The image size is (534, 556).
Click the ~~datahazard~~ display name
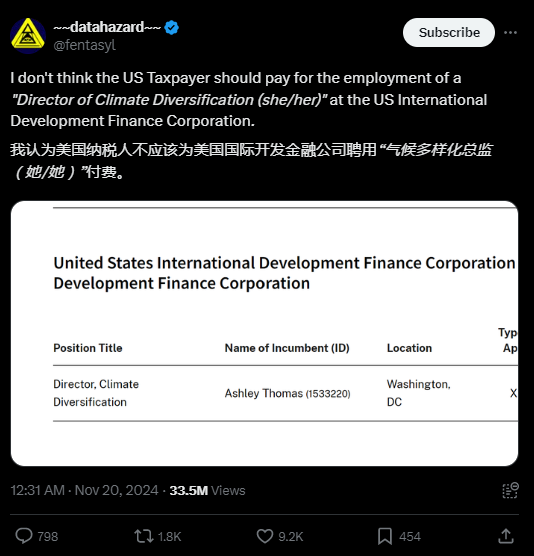[x=107, y=27]
